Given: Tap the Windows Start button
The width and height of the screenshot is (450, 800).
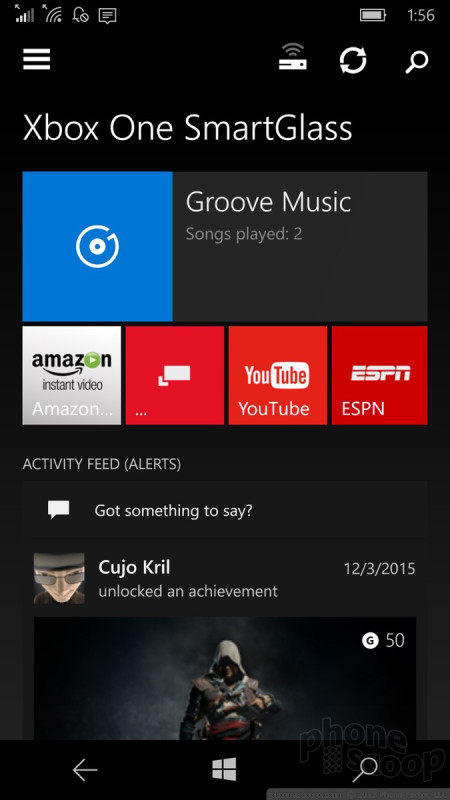Looking at the screenshot, I should click(x=224, y=769).
